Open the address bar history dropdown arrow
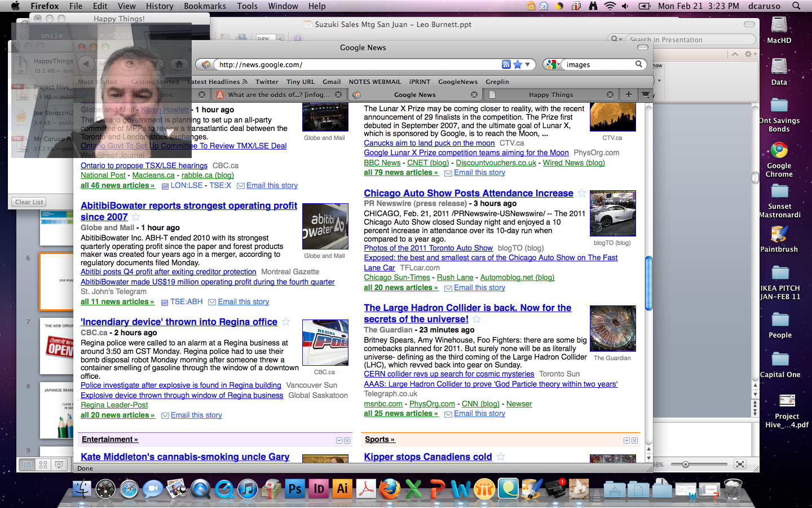Image resolution: width=812 pixels, height=508 pixels. [x=528, y=64]
